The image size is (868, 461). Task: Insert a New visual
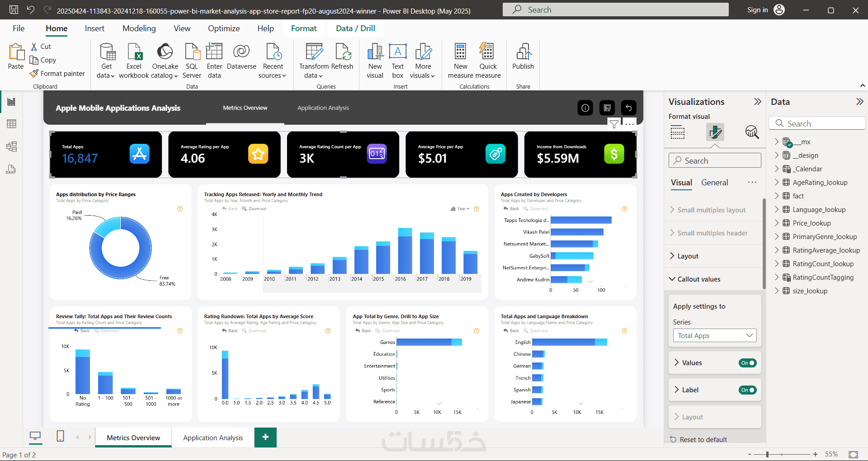[x=375, y=61]
